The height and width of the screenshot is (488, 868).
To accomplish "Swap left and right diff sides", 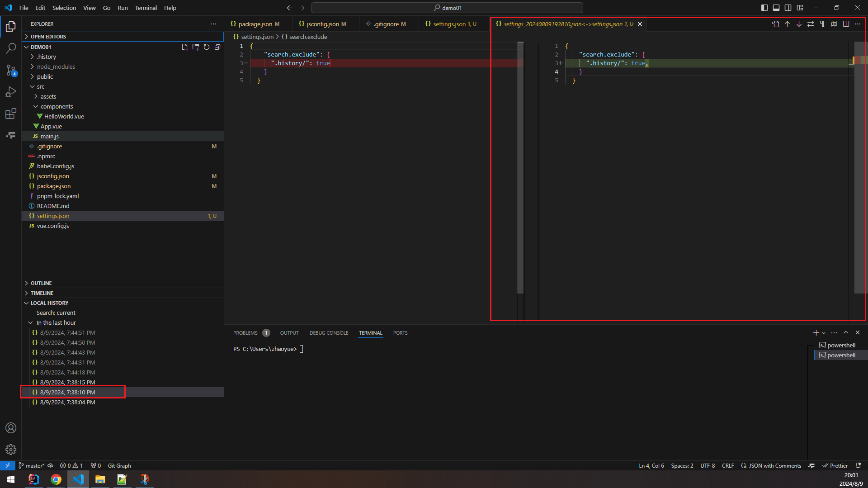I will tap(811, 24).
